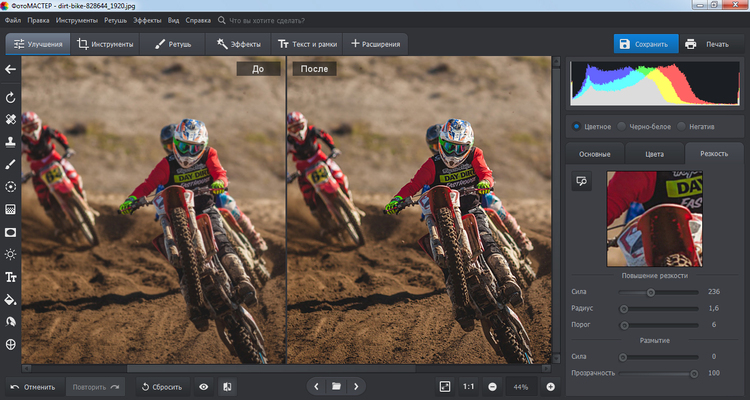
Task: Click the Сохранить button
Action: point(645,44)
